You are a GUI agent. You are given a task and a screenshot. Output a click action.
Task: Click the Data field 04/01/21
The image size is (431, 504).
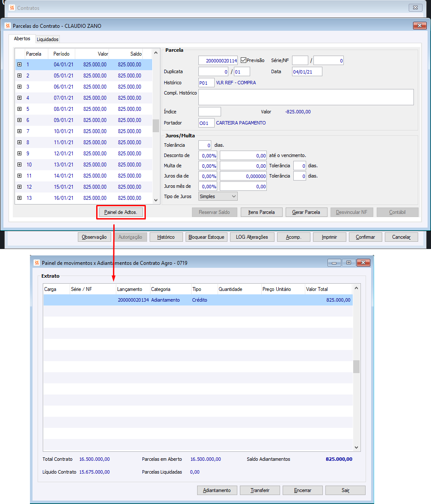click(x=307, y=71)
